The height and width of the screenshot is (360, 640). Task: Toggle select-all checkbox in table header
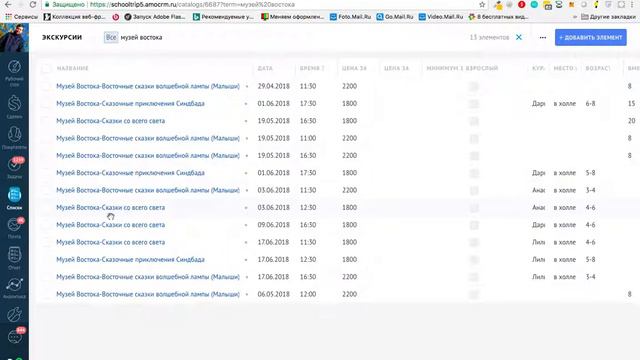pos(46,68)
